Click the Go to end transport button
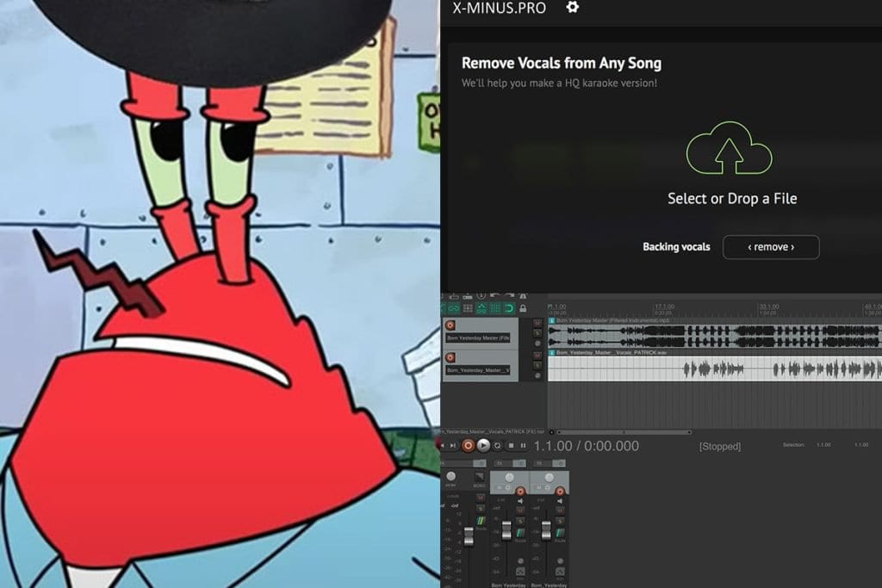 (x=453, y=446)
